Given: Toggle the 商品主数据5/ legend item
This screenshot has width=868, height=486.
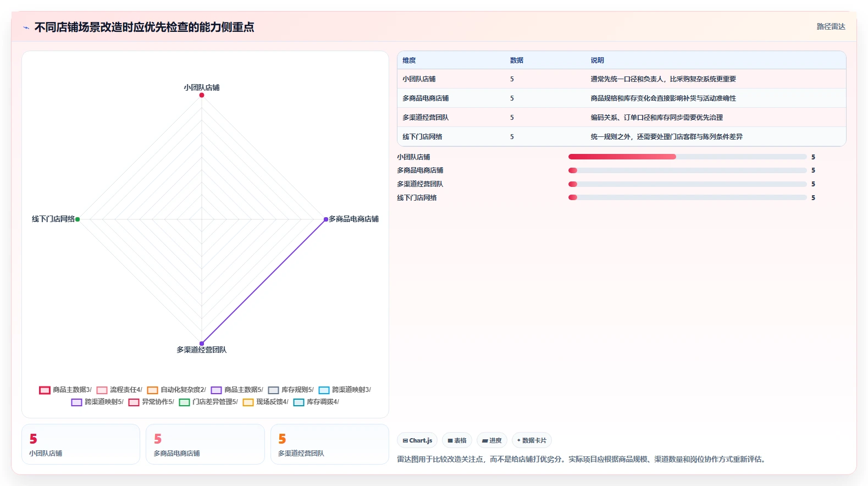Looking at the screenshot, I should click(x=237, y=390).
